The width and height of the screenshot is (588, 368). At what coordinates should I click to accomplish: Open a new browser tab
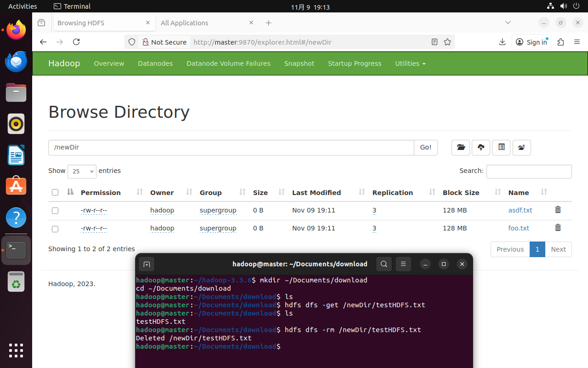click(269, 23)
